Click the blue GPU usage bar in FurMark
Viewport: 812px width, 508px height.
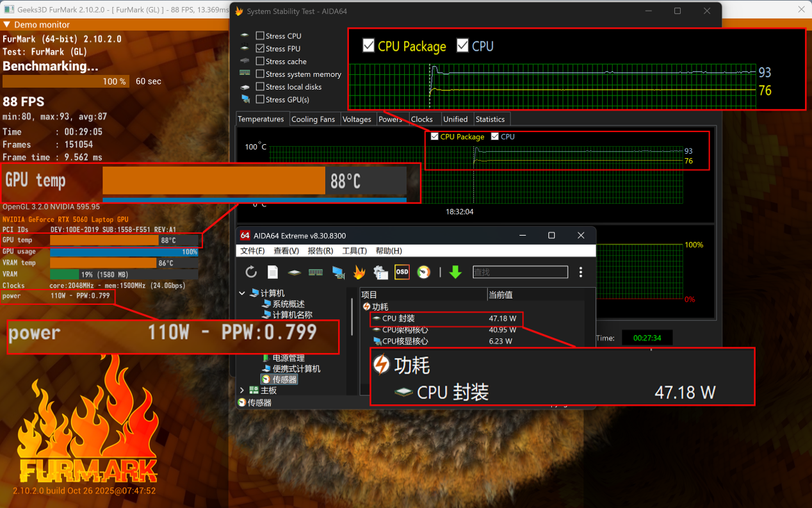click(124, 252)
